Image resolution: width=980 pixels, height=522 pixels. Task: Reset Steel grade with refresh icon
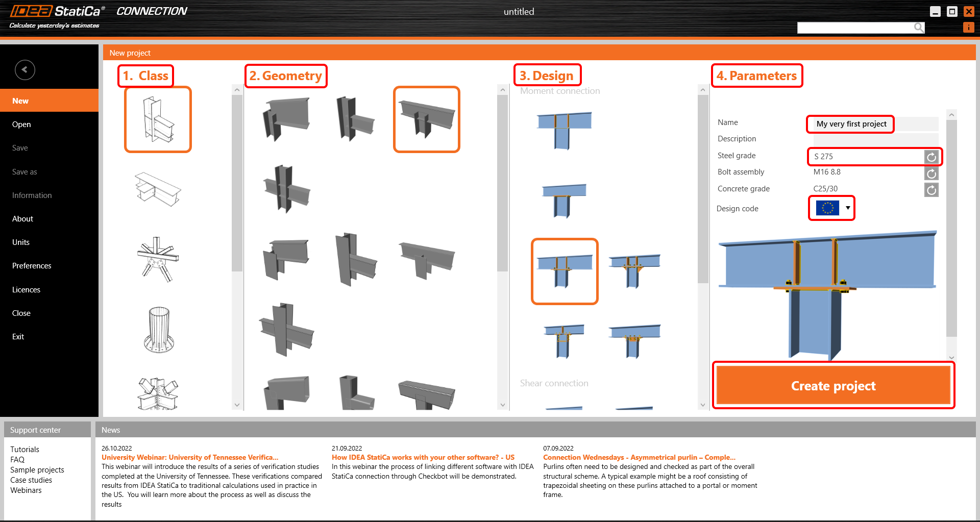pos(932,157)
